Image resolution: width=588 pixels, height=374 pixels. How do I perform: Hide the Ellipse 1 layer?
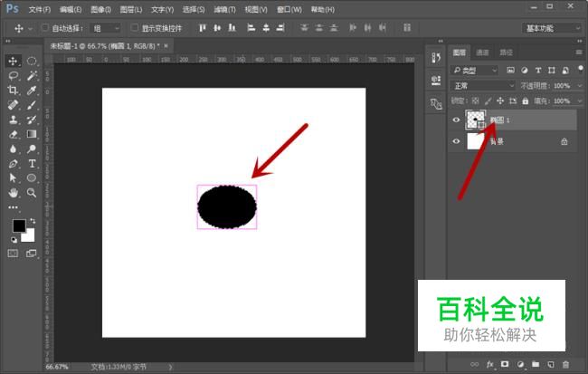(x=456, y=120)
